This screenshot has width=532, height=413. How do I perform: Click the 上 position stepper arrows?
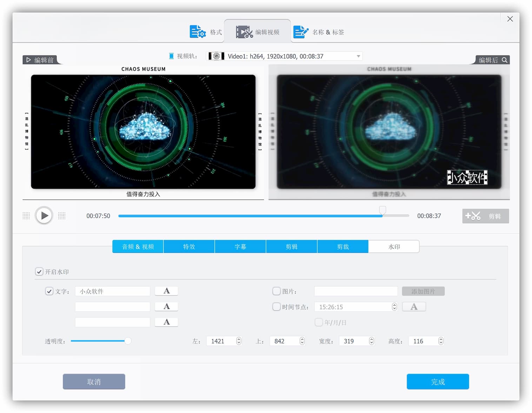(x=302, y=341)
